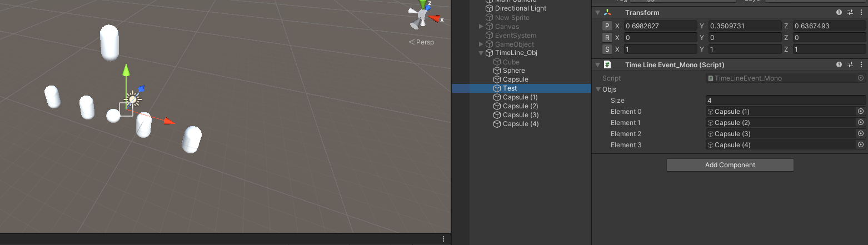Select Capsule (1) in hierarchy
The width and height of the screenshot is (868, 245).
pos(520,97)
